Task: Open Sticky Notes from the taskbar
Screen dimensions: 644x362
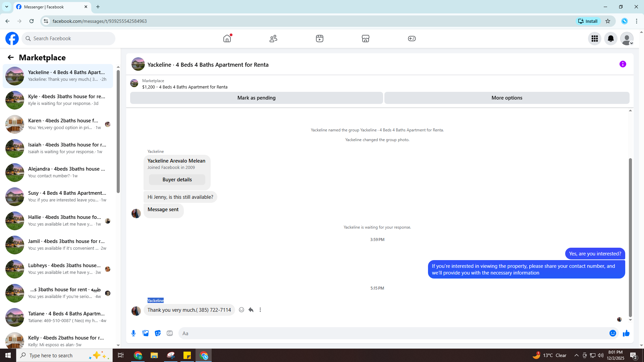Action: click(x=187, y=355)
